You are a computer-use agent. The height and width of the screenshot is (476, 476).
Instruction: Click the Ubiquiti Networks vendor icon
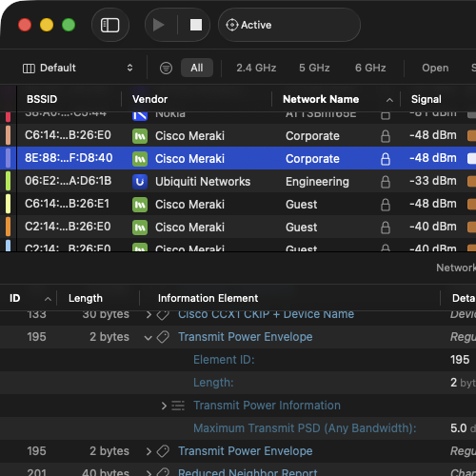(x=140, y=182)
